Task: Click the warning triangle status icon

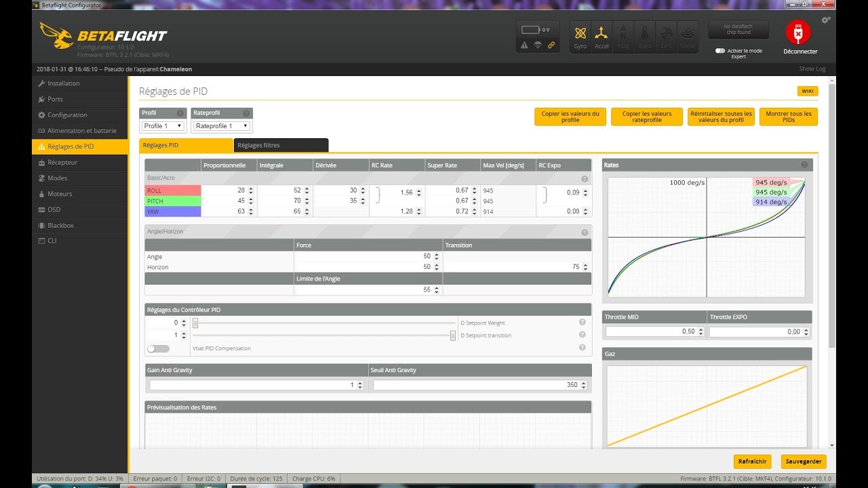Action: point(524,45)
